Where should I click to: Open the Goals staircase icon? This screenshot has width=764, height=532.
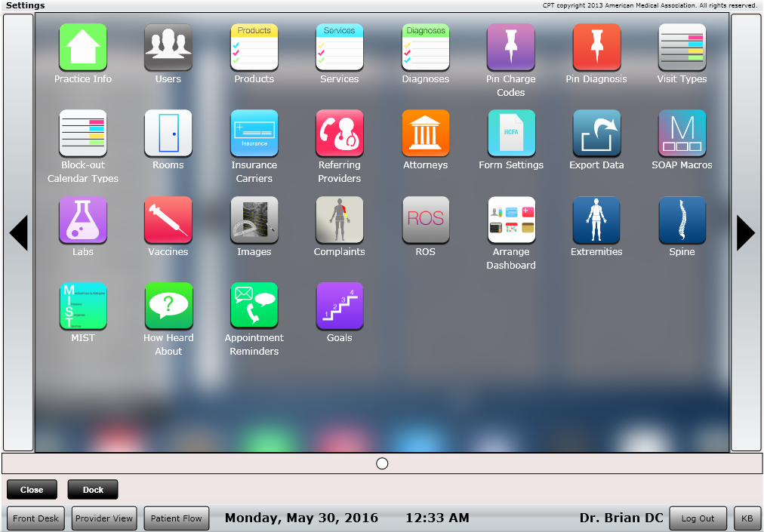point(340,306)
